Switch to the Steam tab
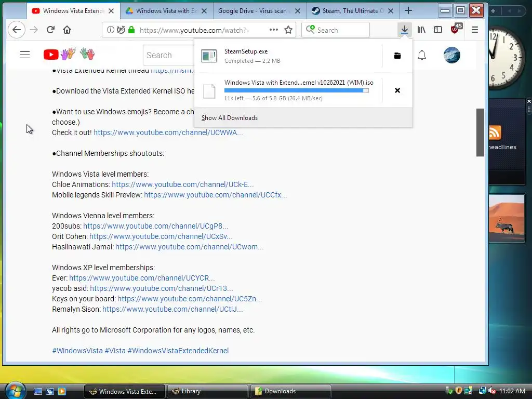Screen dimensions: 532x399 click(353, 11)
